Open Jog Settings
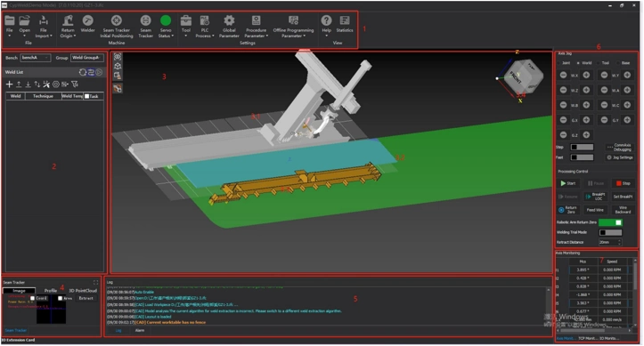This screenshot has width=644, height=346. (620, 157)
